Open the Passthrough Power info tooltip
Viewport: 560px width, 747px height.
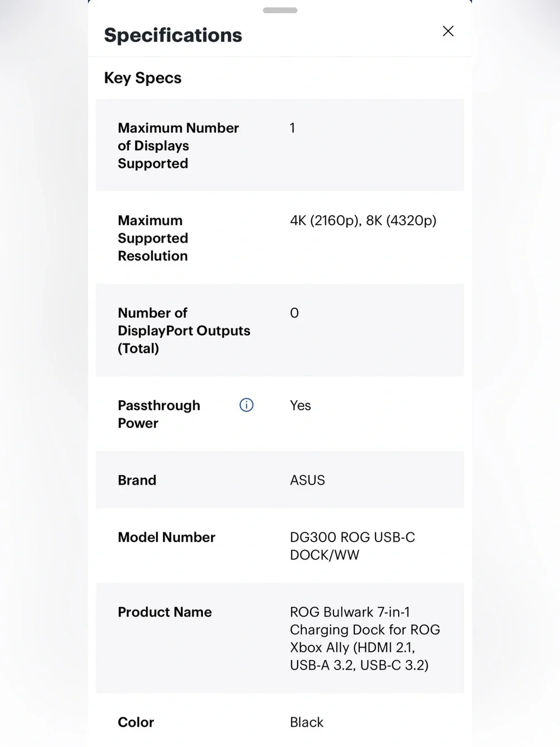pos(247,405)
